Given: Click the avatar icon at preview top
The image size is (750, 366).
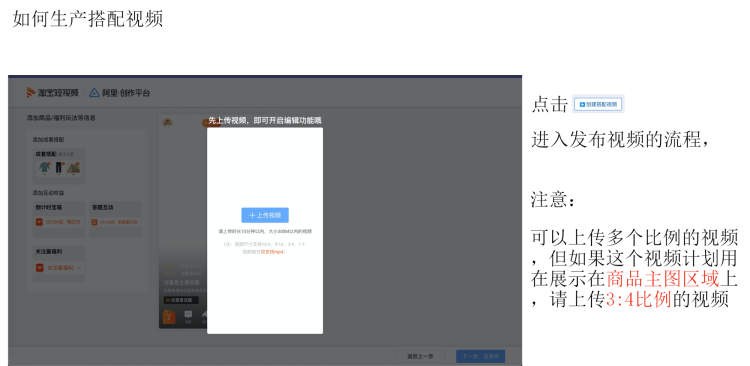Looking at the screenshot, I should pyautogui.click(x=167, y=122).
